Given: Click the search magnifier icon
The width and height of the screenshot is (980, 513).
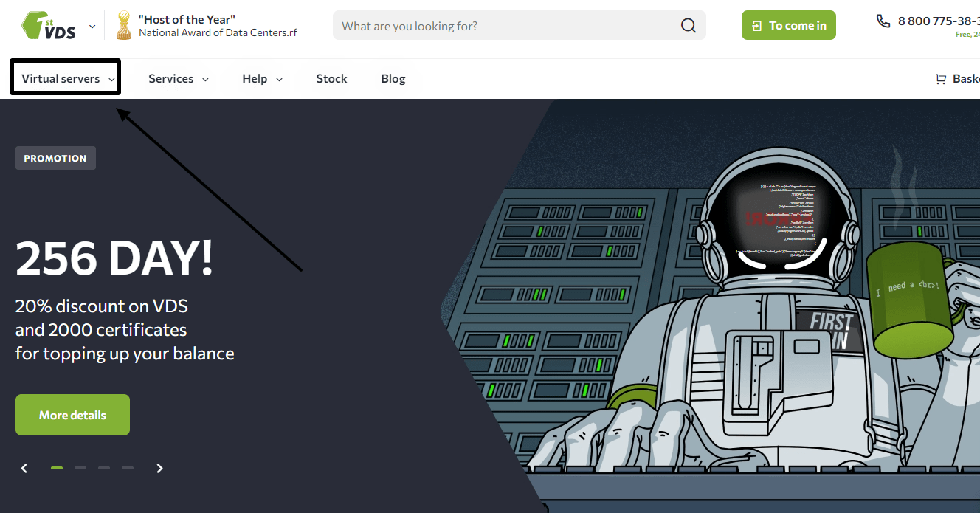Looking at the screenshot, I should coord(688,26).
